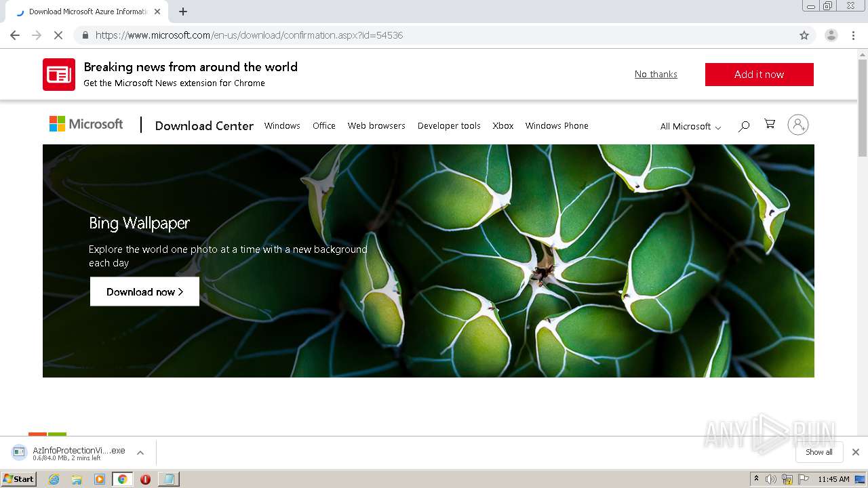868x488 pixels.
Task: Click the Add it now button
Action: (x=759, y=75)
